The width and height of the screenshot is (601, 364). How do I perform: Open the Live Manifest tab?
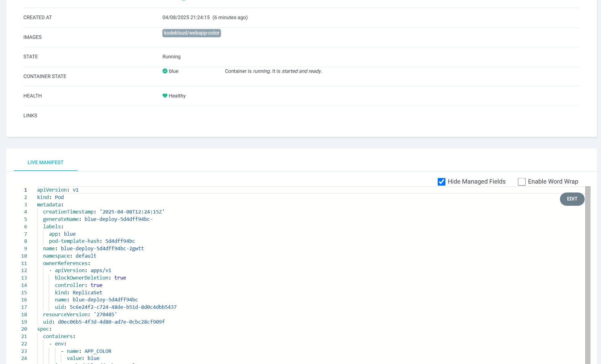pos(45,162)
